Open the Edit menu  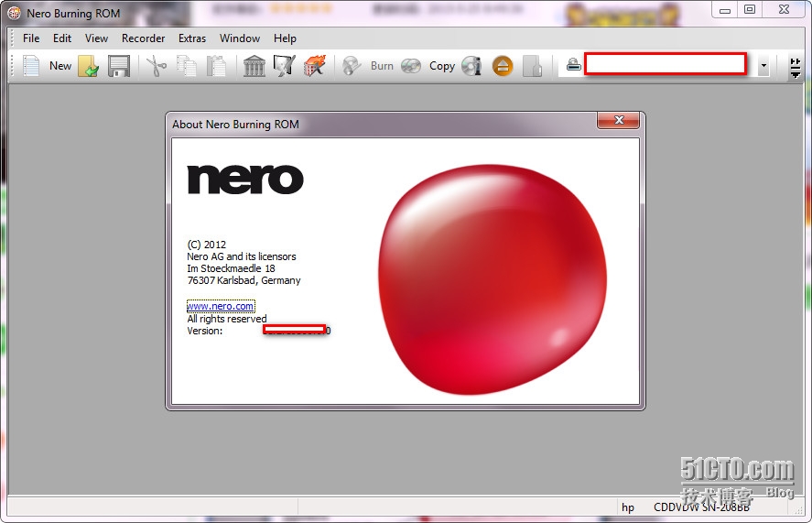tap(62, 38)
